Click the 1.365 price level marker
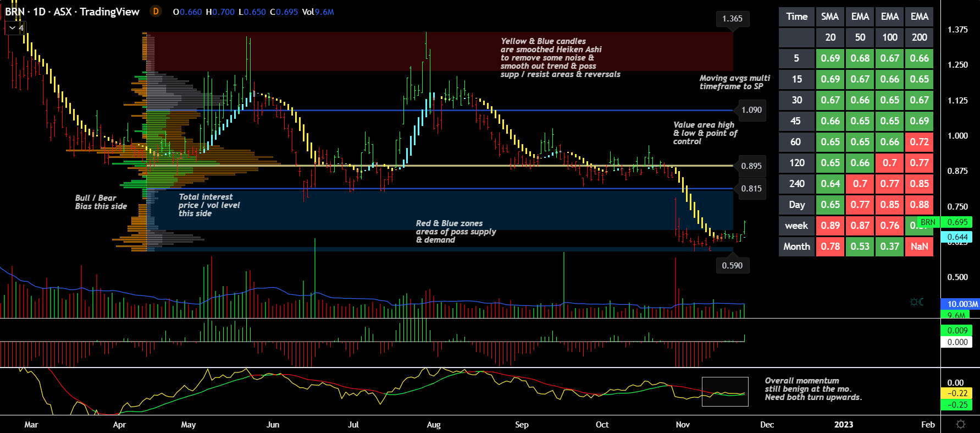This screenshot has height=433, width=980. coord(732,19)
